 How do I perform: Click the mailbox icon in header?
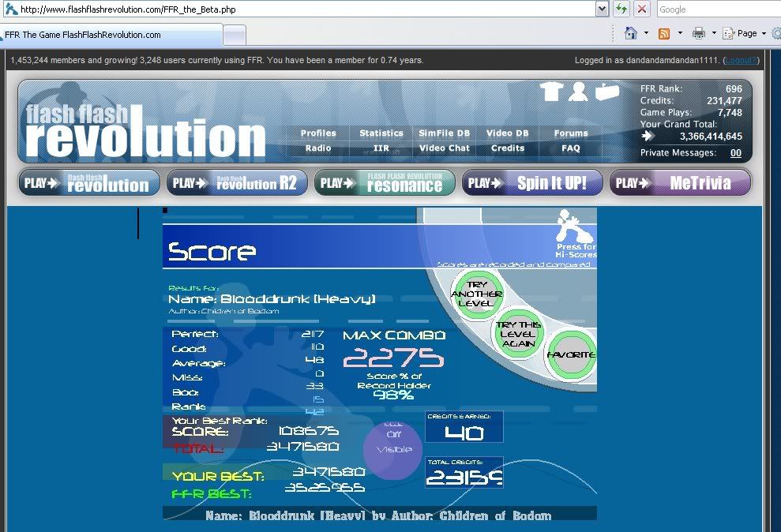pyautogui.click(x=606, y=92)
